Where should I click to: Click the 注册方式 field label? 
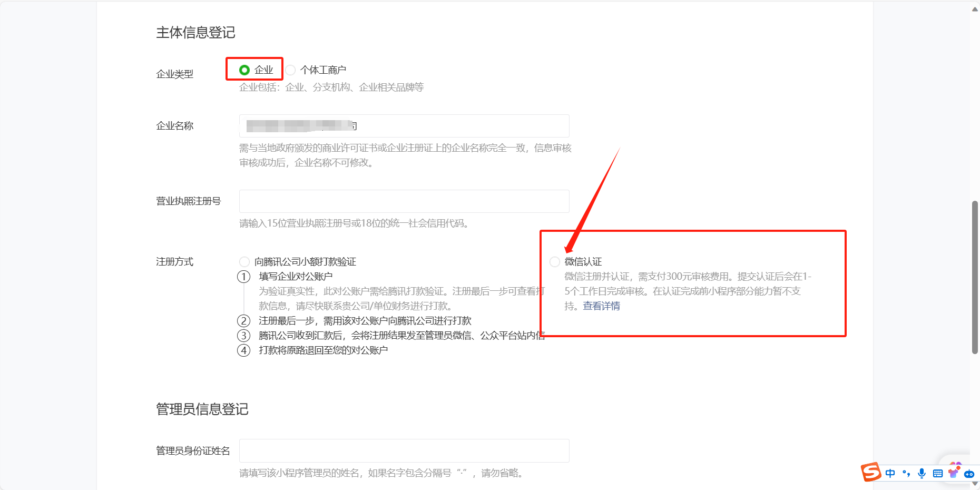[174, 262]
